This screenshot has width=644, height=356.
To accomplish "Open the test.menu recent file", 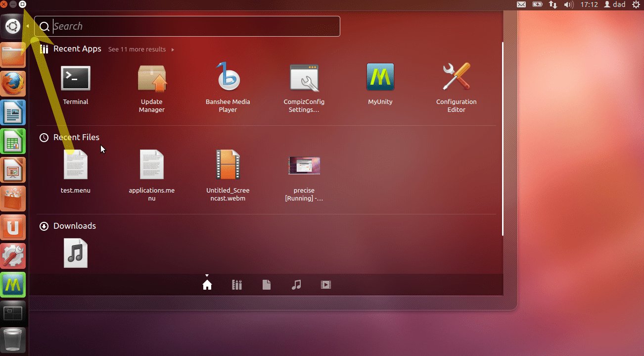I will (75, 165).
